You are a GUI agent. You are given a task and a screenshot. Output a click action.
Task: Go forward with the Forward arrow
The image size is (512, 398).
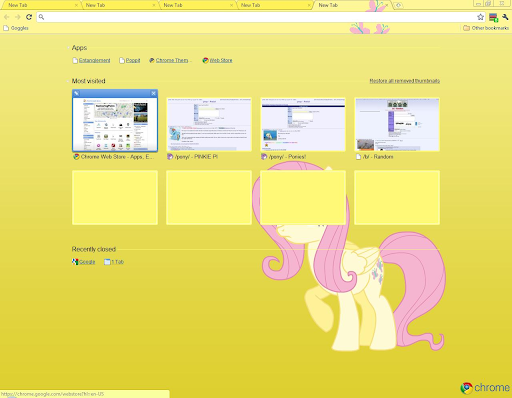click(x=18, y=17)
